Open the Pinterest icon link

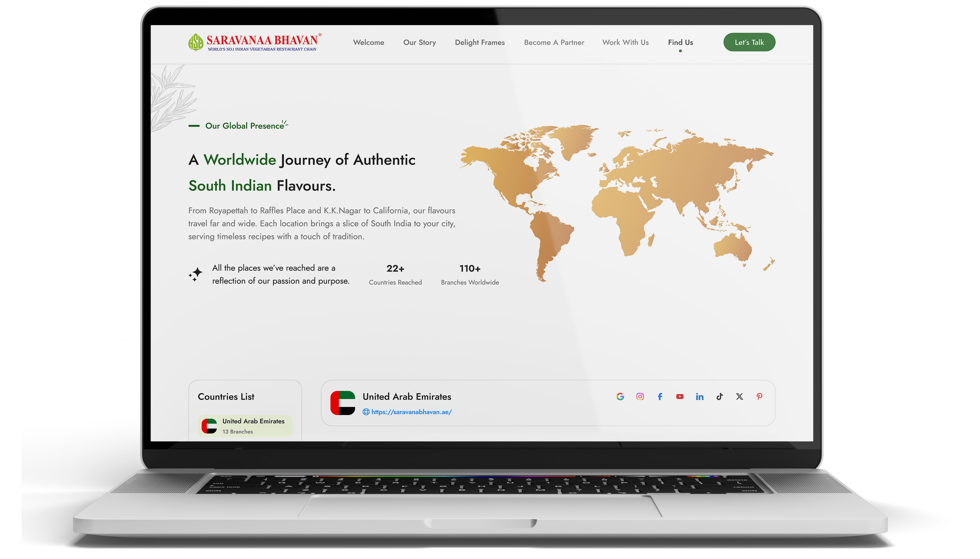pyautogui.click(x=759, y=396)
